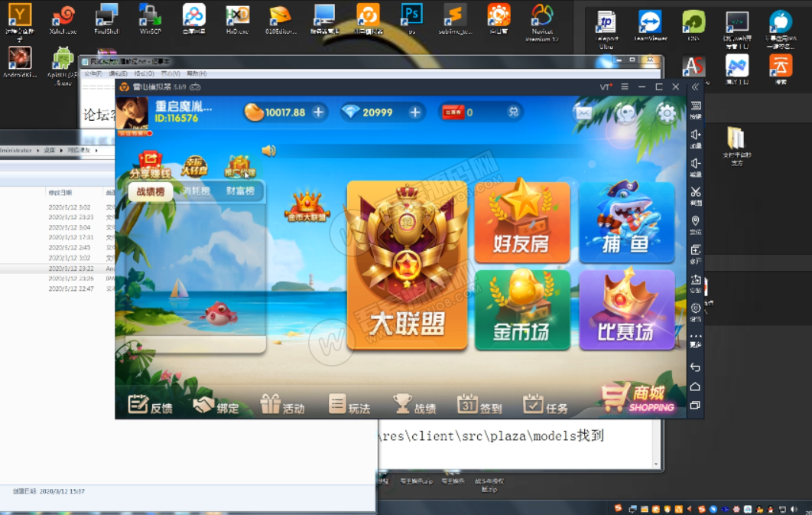
Task: Open the Photoshop desktop shortcut
Action: pos(412,18)
